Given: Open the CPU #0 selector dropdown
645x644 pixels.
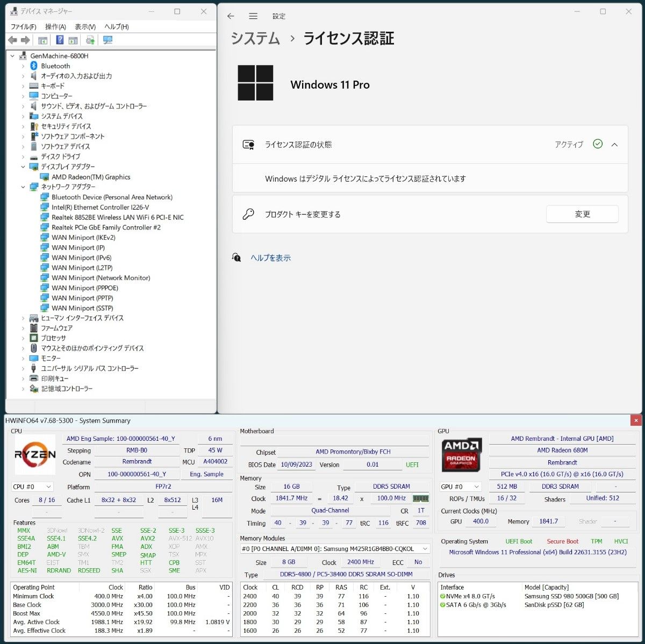Looking at the screenshot, I should 32,486.
